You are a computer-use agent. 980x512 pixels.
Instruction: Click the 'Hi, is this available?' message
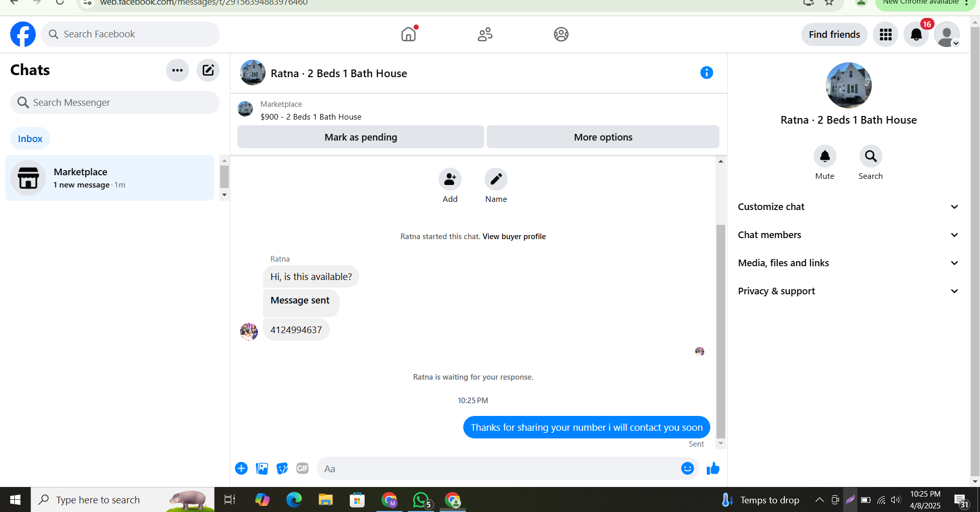click(311, 277)
